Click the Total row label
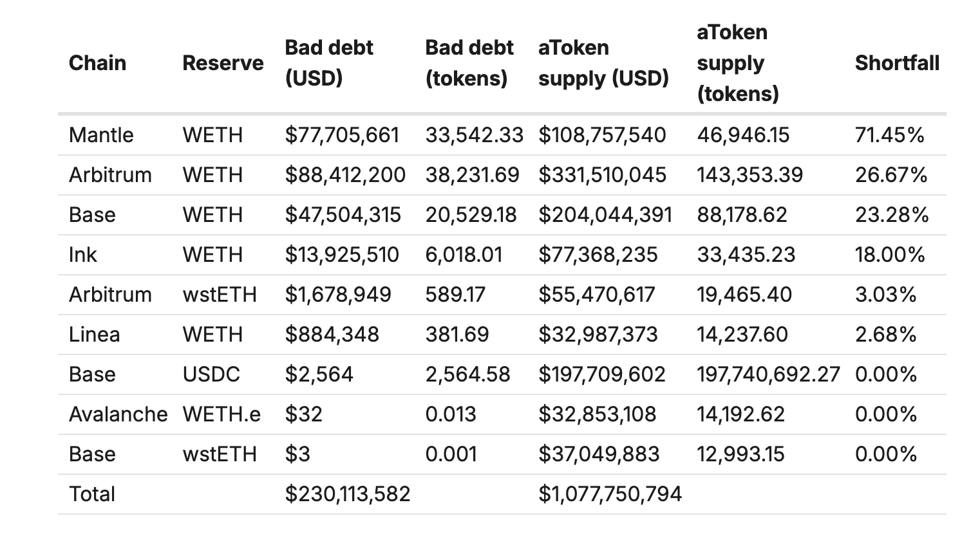This screenshot has width=980, height=534. (92, 494)
